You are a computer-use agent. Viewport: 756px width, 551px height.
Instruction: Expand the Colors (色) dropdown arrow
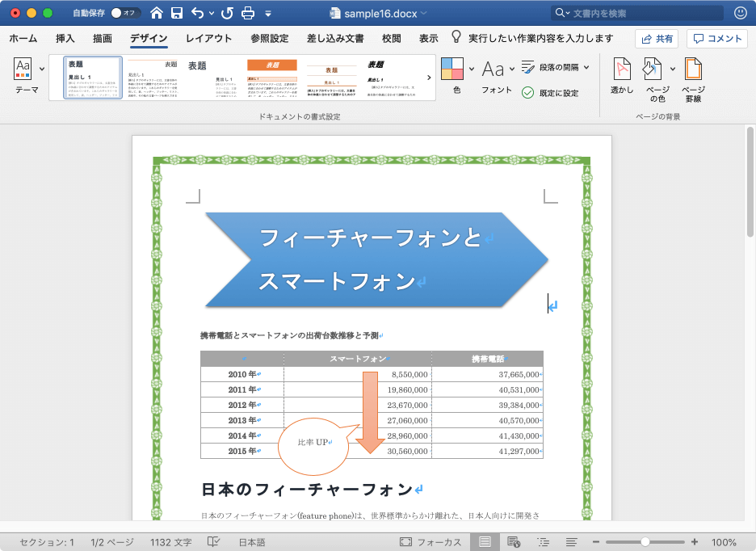pos(472,69)
